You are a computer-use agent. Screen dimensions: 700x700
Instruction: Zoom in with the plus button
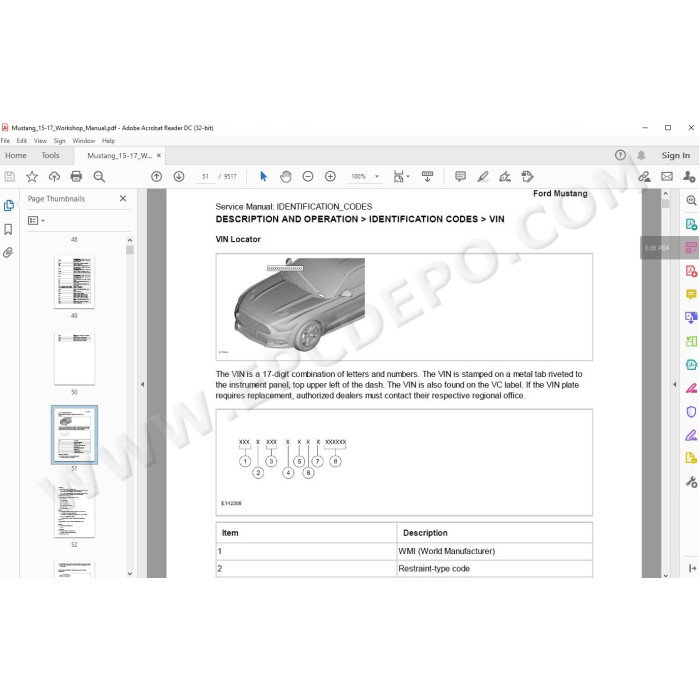(330, 177)
